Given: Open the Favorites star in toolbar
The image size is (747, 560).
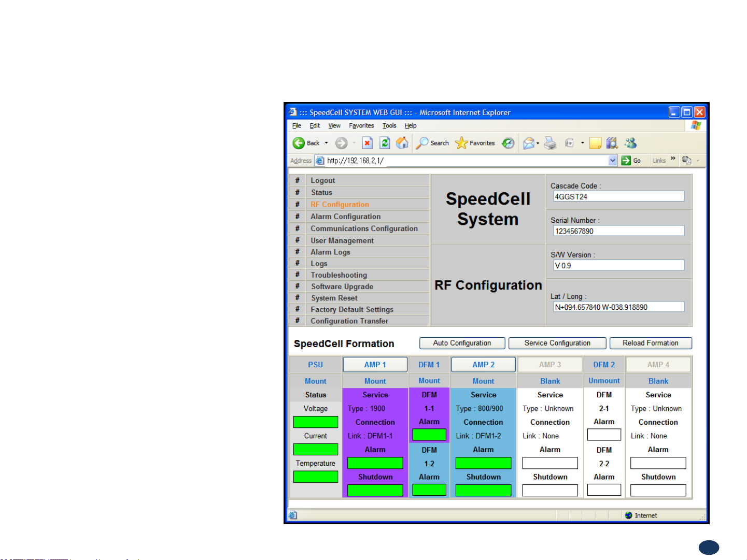Looking at the screenshot, I should pos(475,143).
